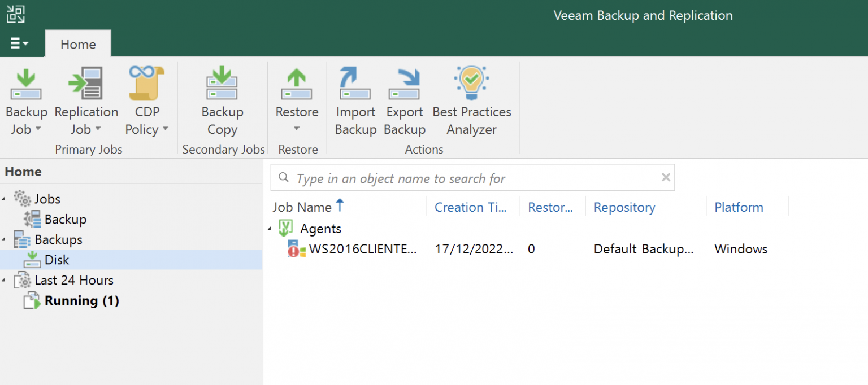Launch the Best Practices Analyzer lightbulb
The image size is (868, 385).
(471, 84)
